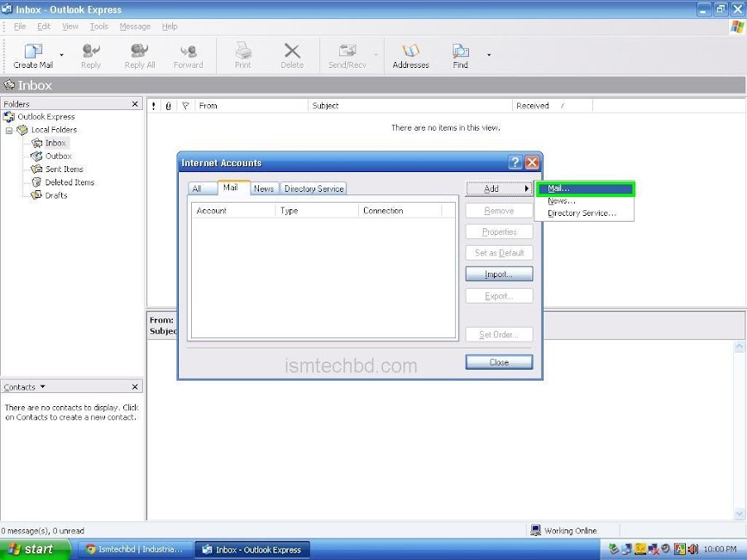Close the Contacts pane
Image resolution: width=747 pixels, height=560 pixels.
click(135, 387)
